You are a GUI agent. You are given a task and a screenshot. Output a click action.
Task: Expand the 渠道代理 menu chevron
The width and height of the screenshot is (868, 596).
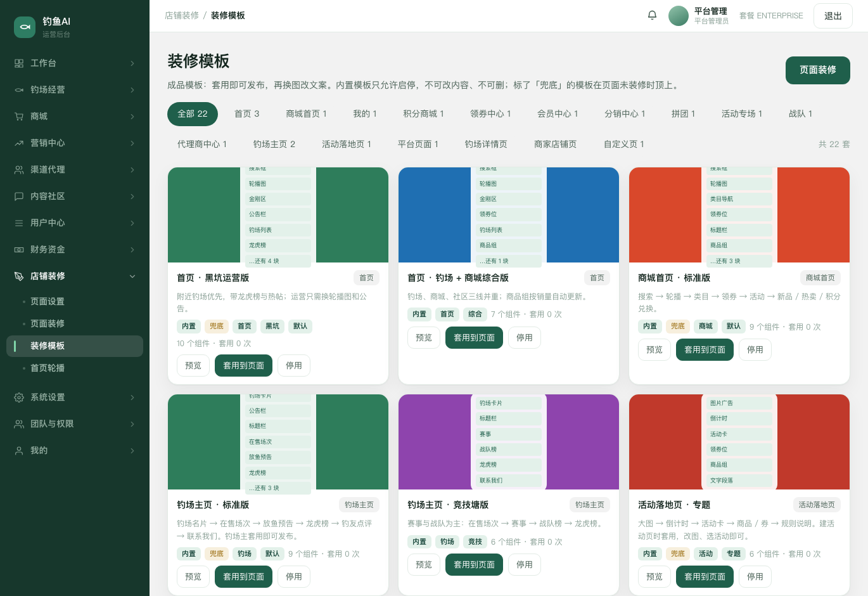[132, 170]
